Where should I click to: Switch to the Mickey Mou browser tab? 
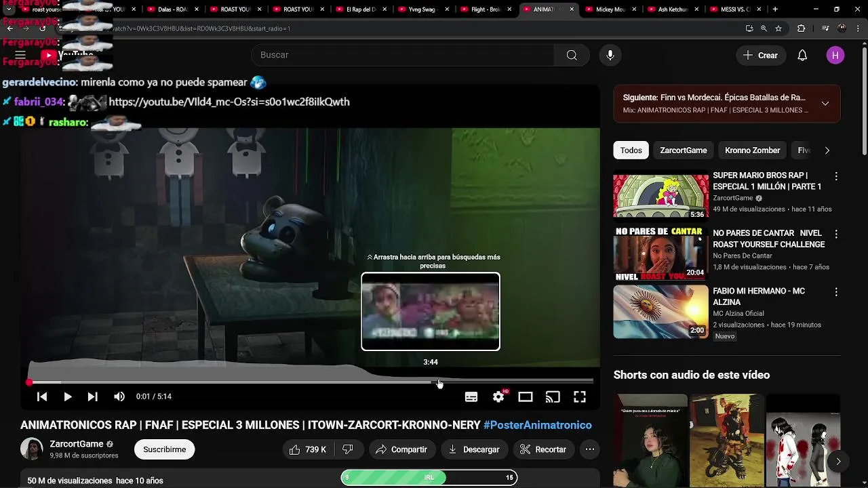610,9
